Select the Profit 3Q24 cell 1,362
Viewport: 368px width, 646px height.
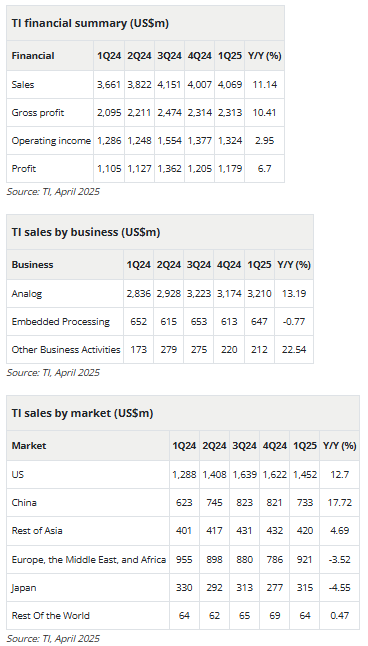click(x=169, y=169)
